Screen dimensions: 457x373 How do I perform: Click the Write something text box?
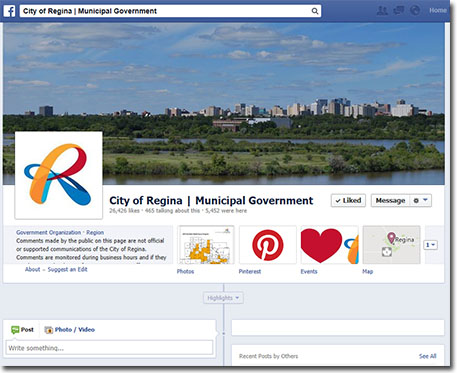109,348
